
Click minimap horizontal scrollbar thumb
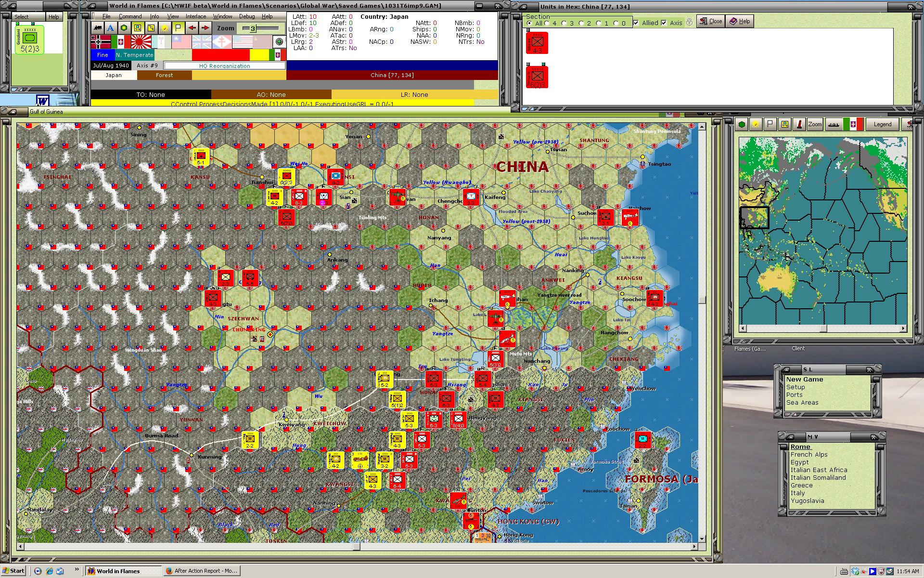click(823, 328)
